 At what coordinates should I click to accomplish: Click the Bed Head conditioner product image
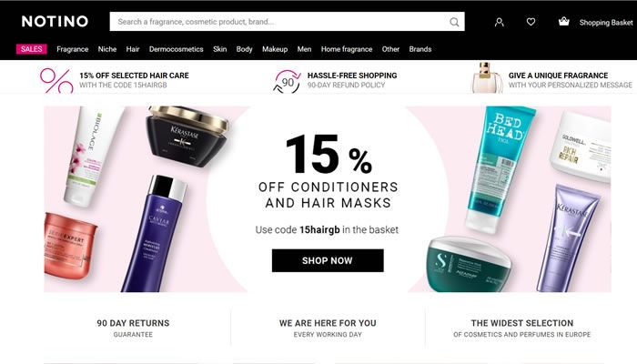(499, 168)
